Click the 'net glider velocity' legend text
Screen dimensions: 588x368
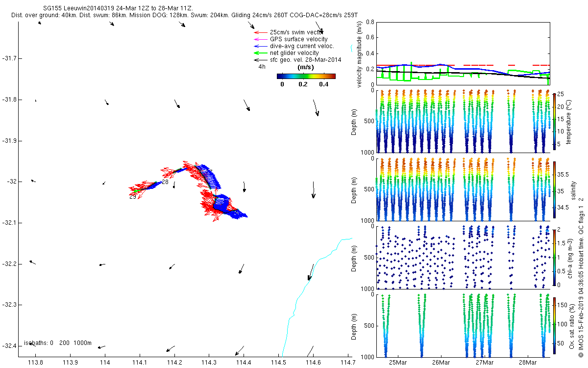pos(294,53)
